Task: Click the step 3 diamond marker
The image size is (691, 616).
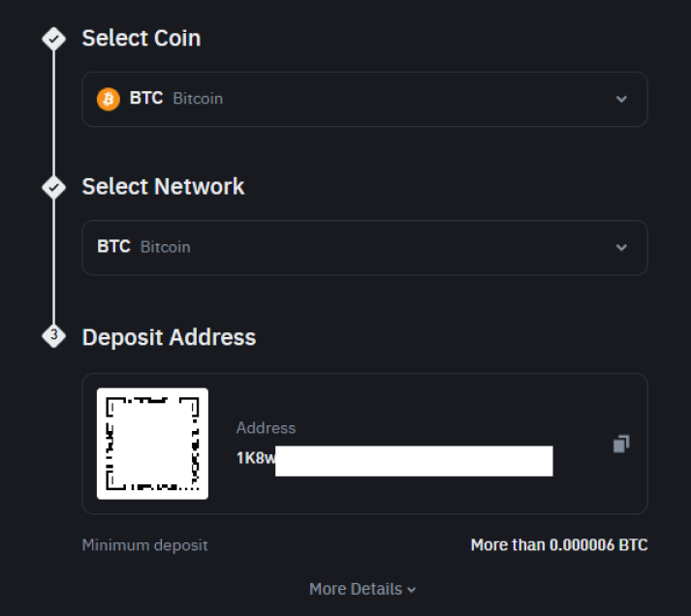Action: pyautogui.click(x=53, y=336)
